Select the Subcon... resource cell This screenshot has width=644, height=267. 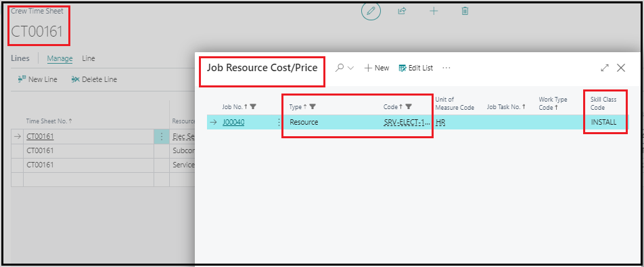183,150
